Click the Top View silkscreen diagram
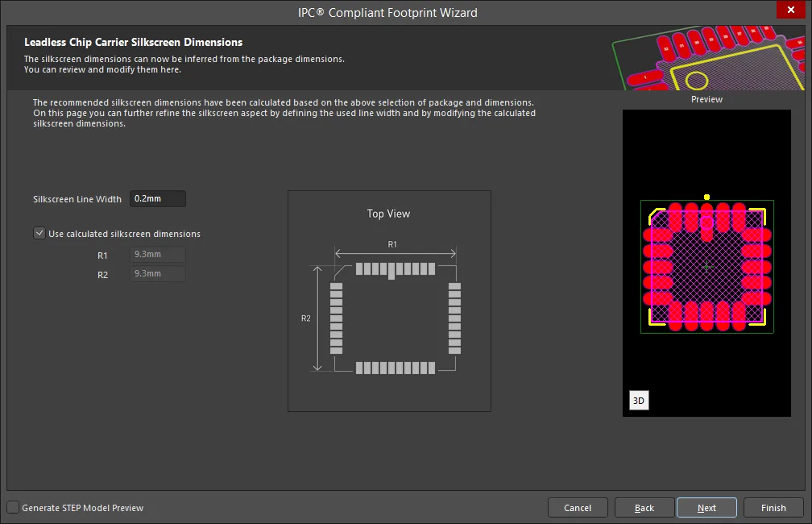Image resolution: width=812 pixels, height=524 pixels. tap(389, 302)
